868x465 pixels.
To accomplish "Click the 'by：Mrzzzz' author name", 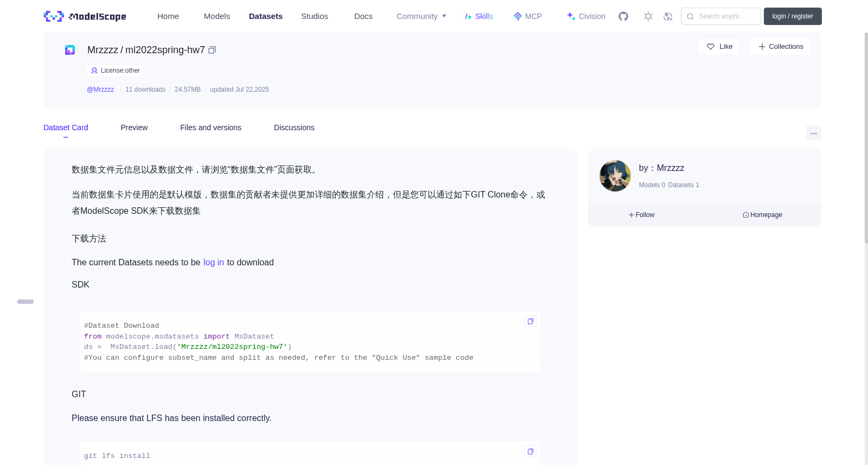I will click(x=661, y=168).
